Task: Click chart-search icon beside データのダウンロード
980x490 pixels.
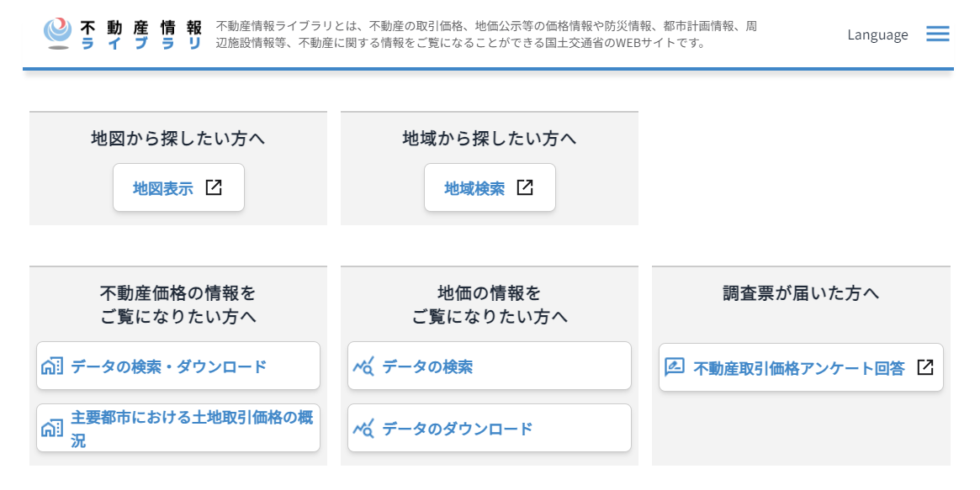Action: point(363,429)
